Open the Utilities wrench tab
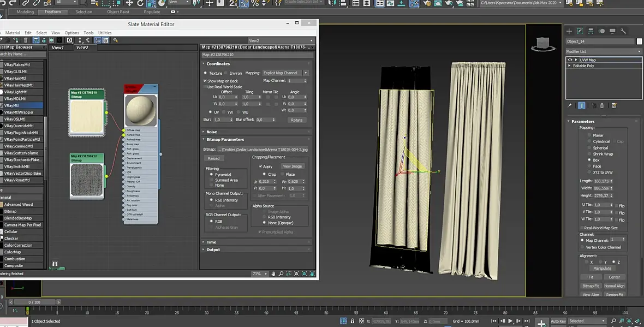Screen dimensions: 644x327 (x=623, y=31)
